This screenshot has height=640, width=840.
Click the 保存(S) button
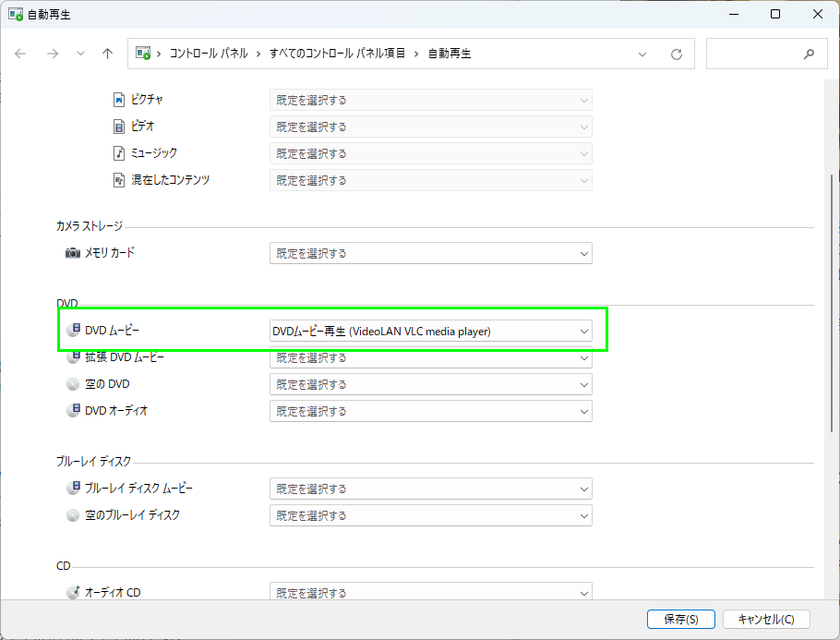(x=681, y=619)
